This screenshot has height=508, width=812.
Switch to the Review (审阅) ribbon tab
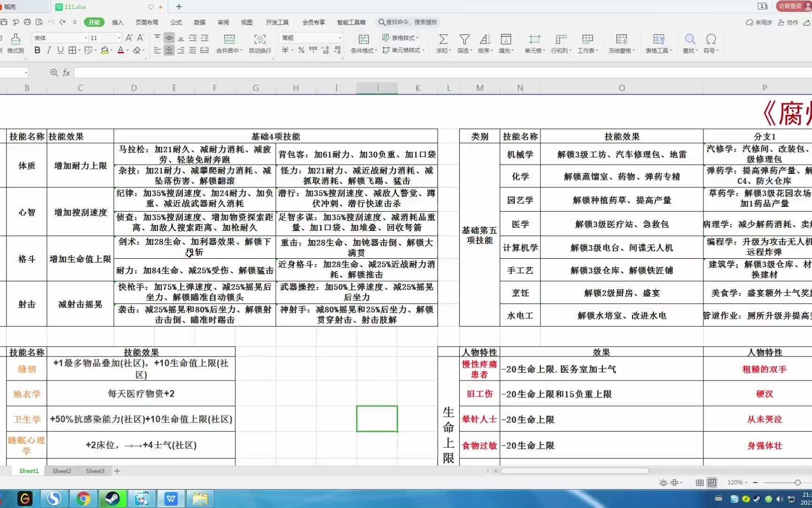pyautogui.click(x=223, y=22)
